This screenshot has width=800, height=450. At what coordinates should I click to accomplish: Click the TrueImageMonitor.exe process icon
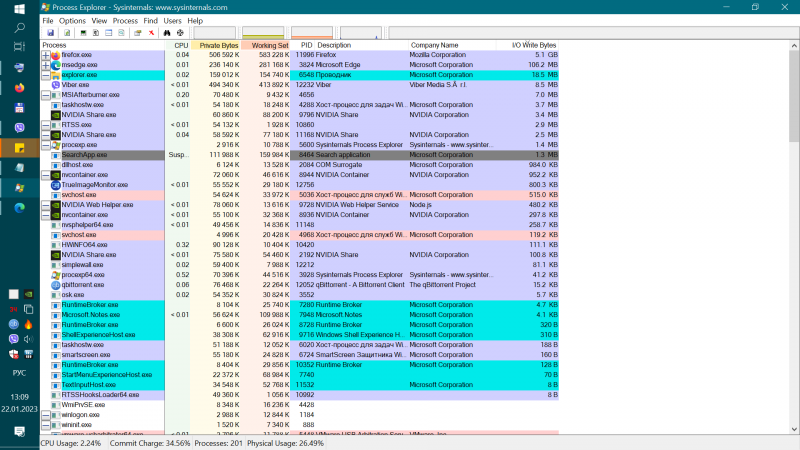tap(56, 185)
